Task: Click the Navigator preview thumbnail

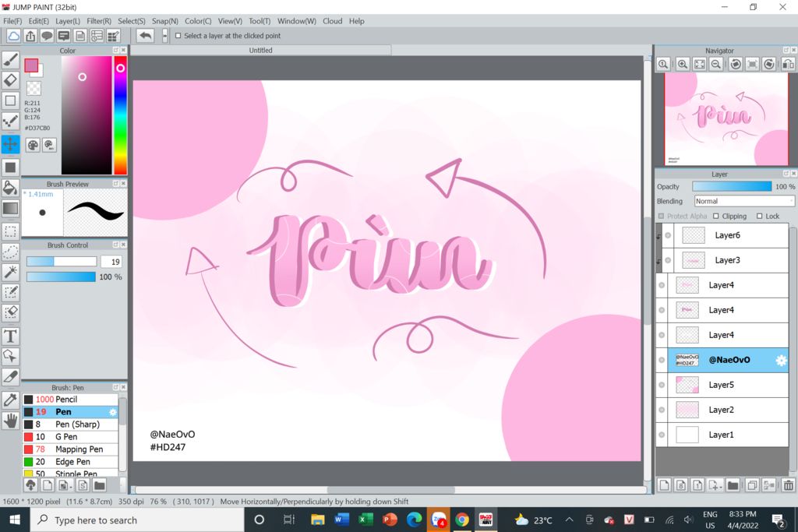Action: point(726,118)
